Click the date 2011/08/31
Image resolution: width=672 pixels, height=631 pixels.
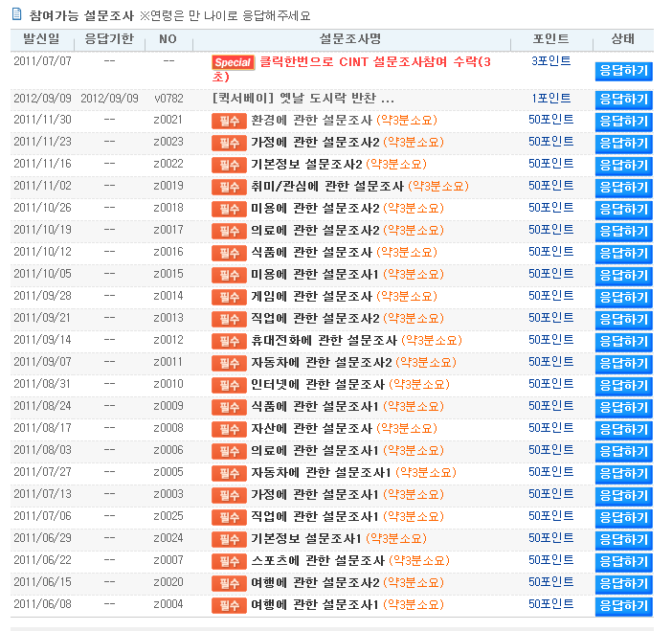(42, 384)
